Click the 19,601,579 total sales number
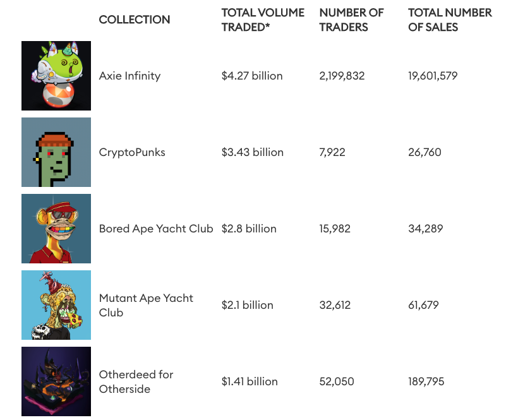 (433, 76)
